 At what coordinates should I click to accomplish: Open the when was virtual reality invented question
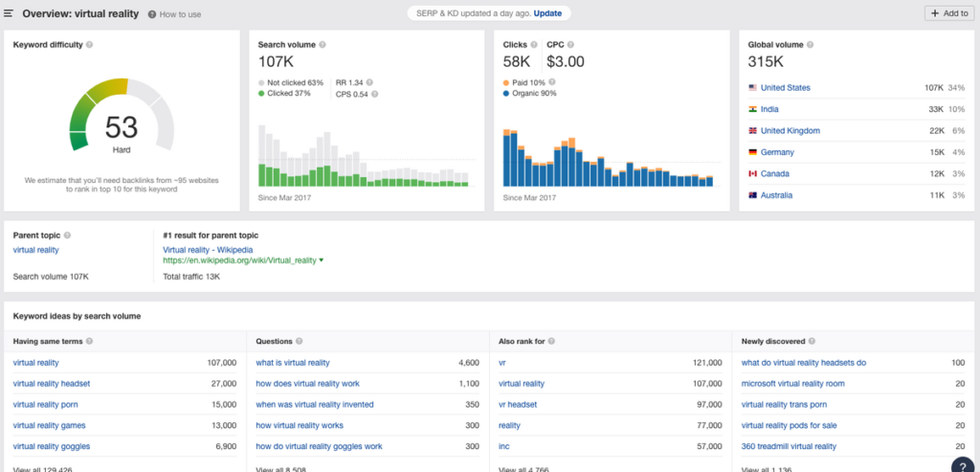pyautogui.click(x=314, y=404)
